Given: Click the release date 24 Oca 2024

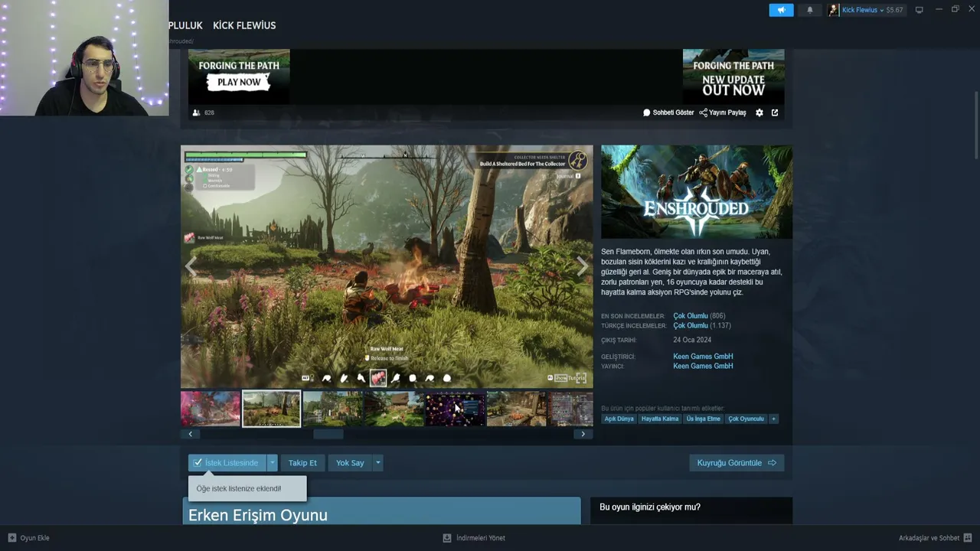Looking at the screenshot, I should [692, 341].
